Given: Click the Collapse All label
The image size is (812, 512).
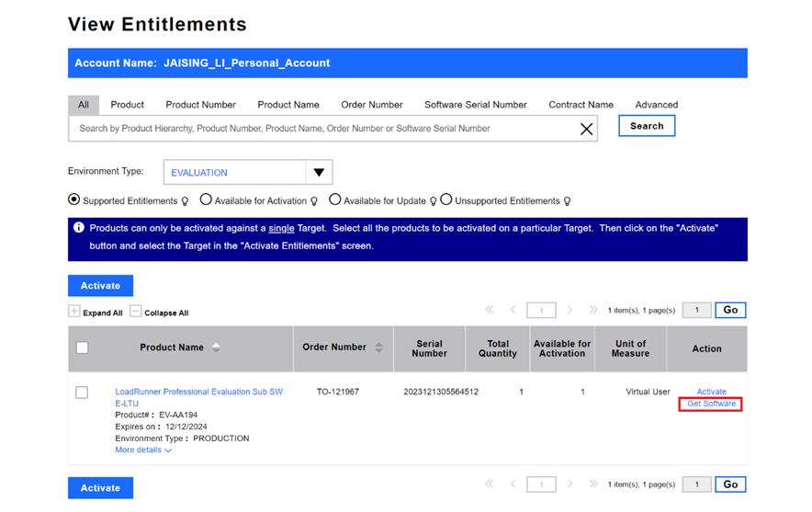Looking at the screenshot, I should tap(166, 313).
